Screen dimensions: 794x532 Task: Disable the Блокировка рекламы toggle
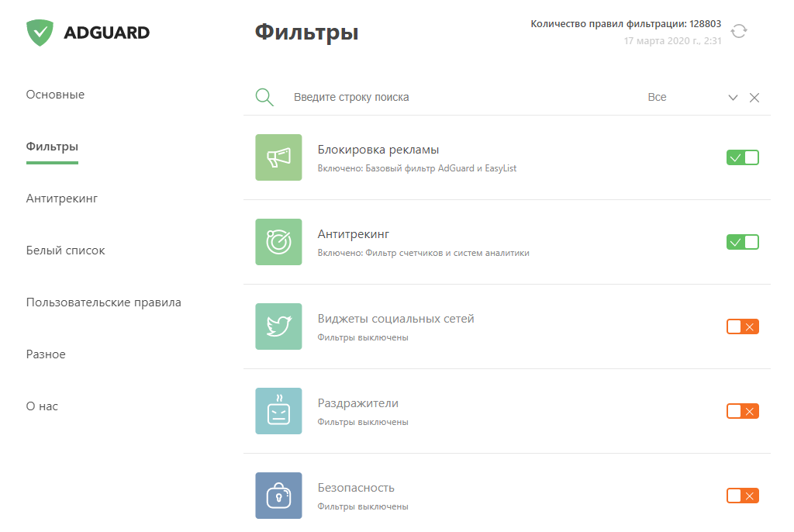point(742,157)
